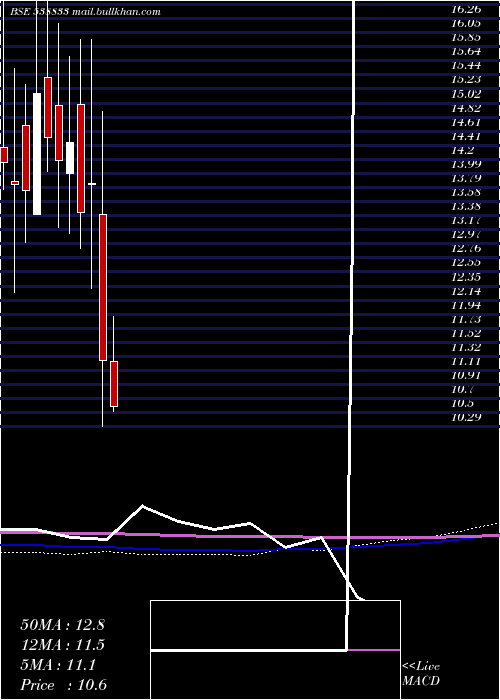500x700 pixels.
Task: Select the 14.41 price axis label
Action: click(466, 136)
